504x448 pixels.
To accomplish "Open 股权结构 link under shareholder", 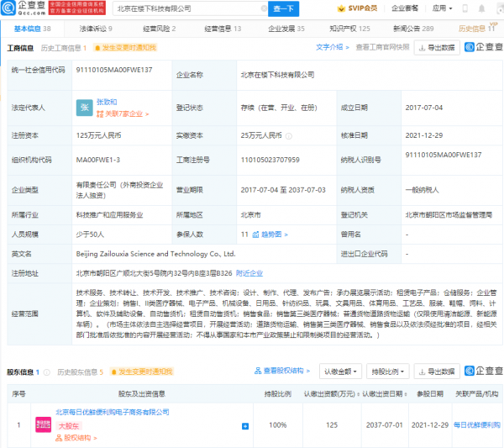I will 76,438.
